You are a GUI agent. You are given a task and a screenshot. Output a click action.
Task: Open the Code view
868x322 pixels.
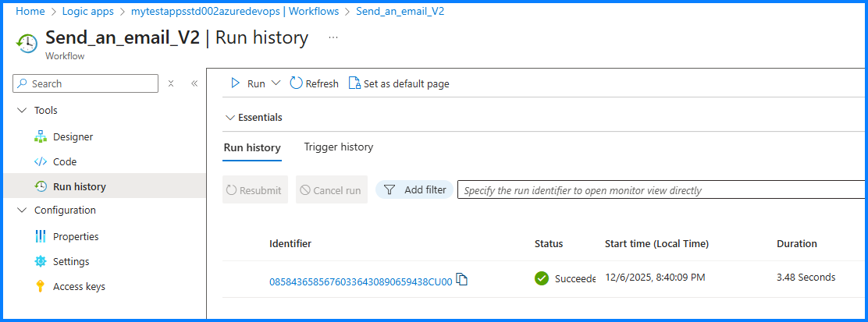[65, 161]
